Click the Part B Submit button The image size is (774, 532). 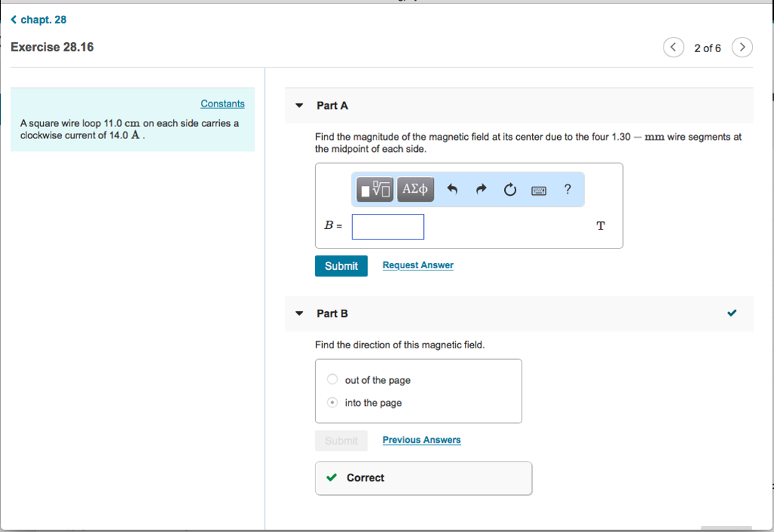[341, 441]
